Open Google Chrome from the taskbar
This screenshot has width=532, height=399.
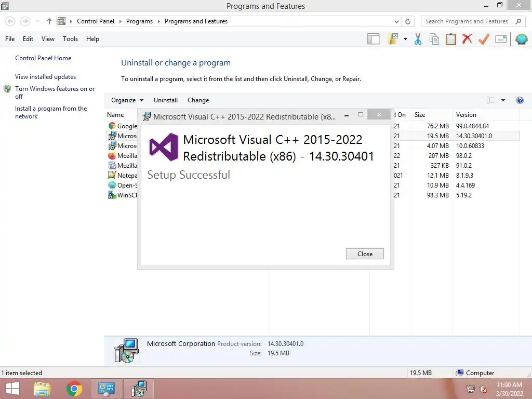coord(74,389)
